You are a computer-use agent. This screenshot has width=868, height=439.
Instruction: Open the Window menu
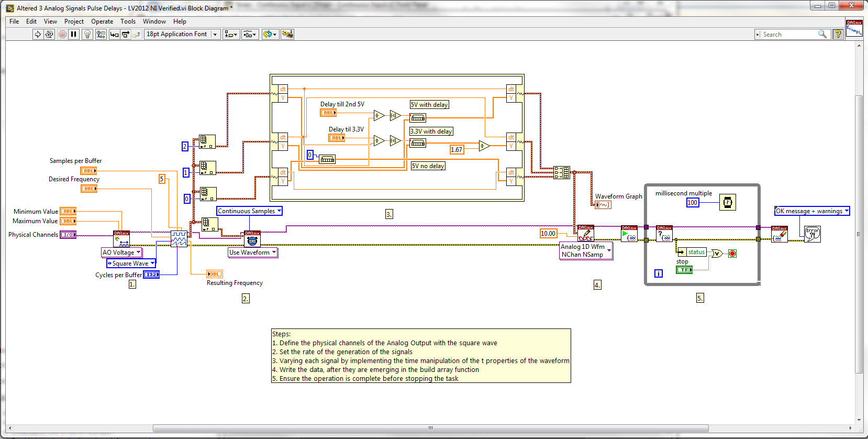pyautogui.click(x=154, y=21)
